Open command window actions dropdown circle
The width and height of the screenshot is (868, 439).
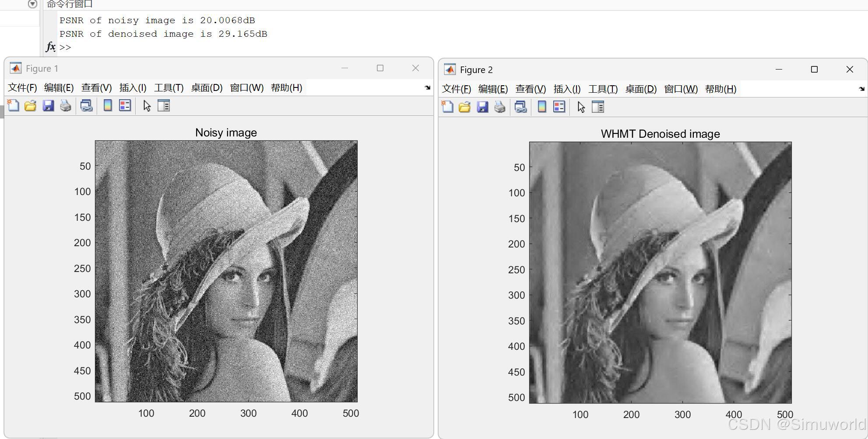click(32, 4)
